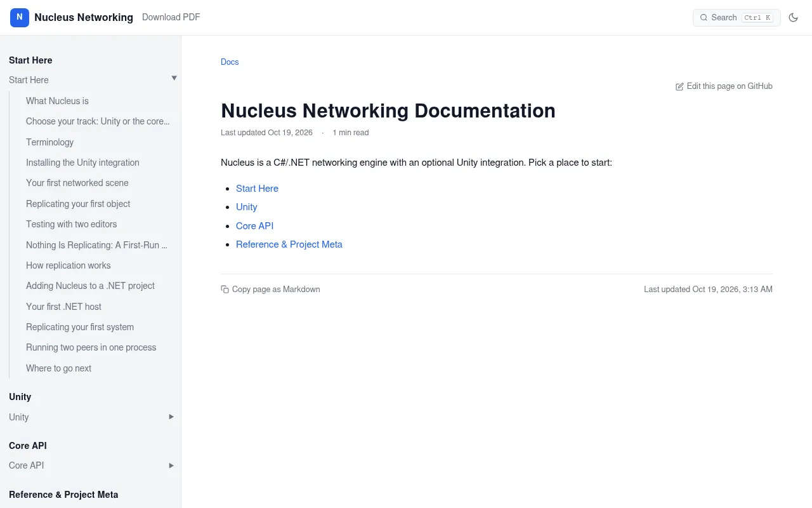
Task: Click the Nucleus Networking site title
Action: coord(84,18)
